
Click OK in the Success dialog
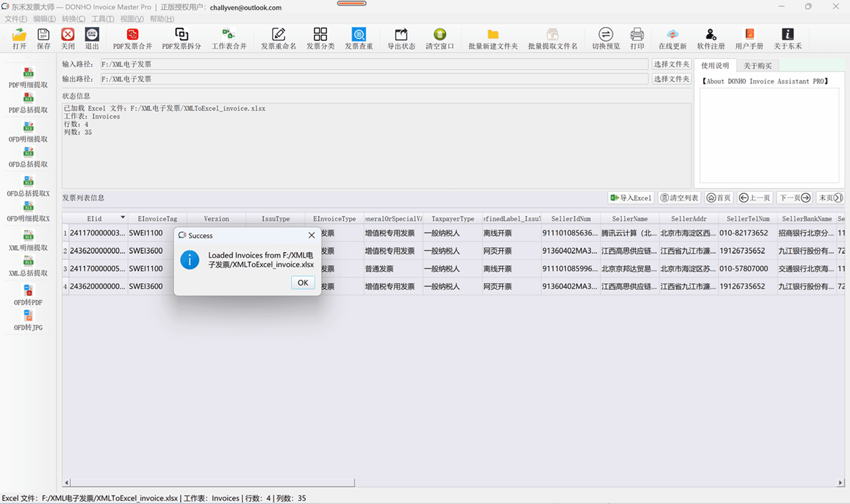coord(303,282)
